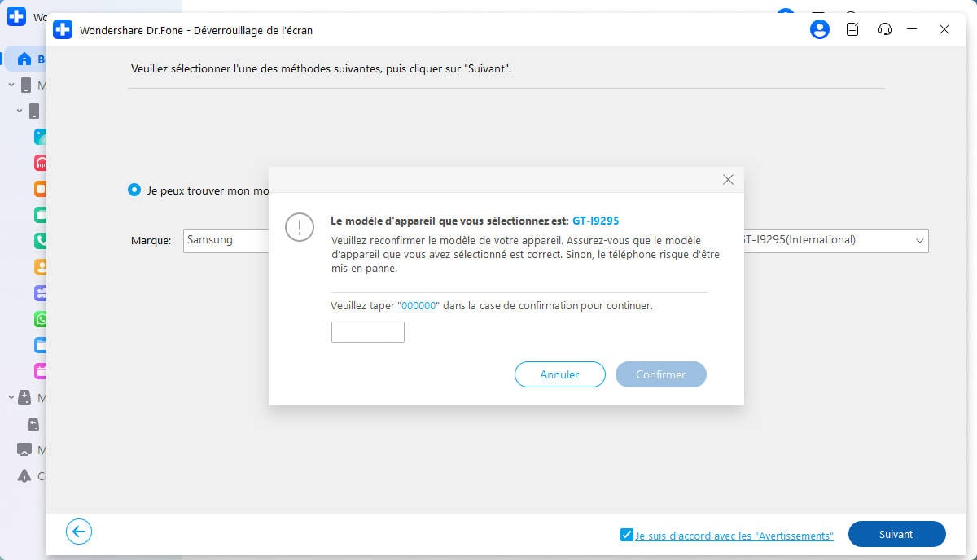Open the orange Contacts sidebar icon
This screenshot has width=977, height=560.
click(x=40, y=266)
